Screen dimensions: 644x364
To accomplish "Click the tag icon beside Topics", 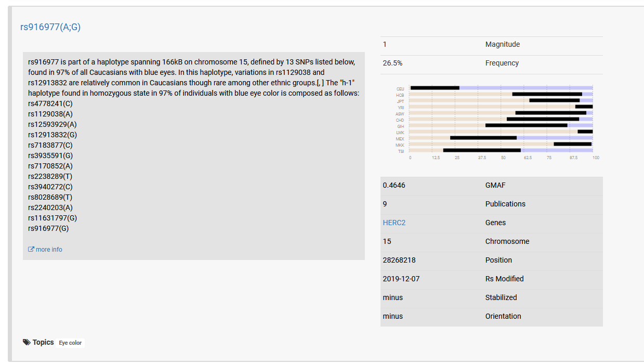I will [x=27, y=342].
